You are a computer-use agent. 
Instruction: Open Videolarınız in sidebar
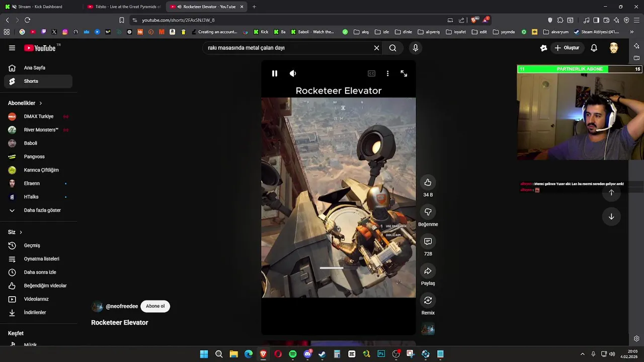[x=38, y=299]
